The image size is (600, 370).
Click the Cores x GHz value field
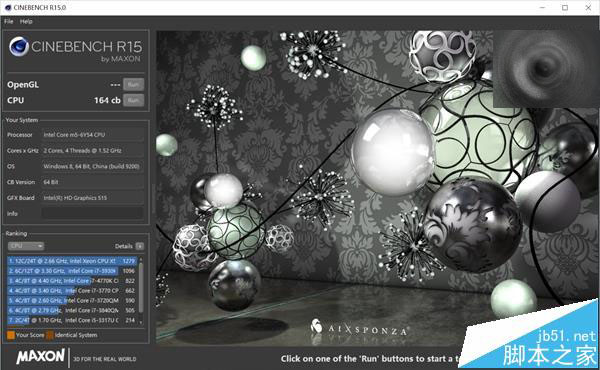coord(93,150)
